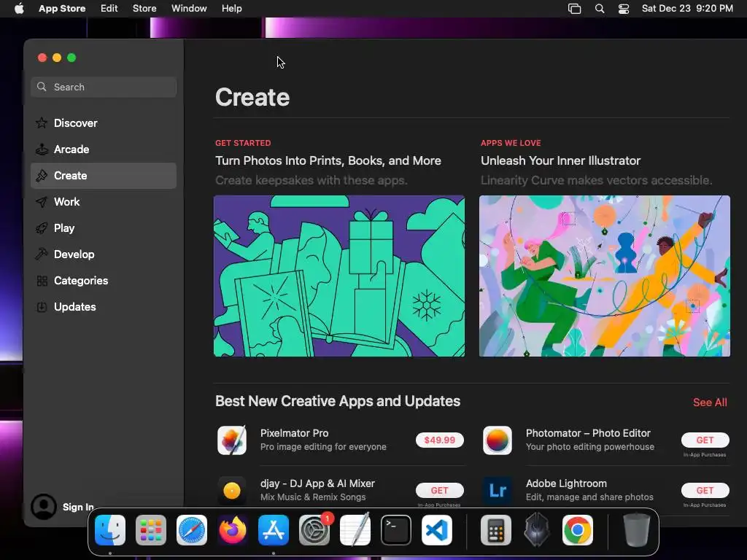
Task: Click the Photomator – Photo Editor title
Action: tap(588, 433)
